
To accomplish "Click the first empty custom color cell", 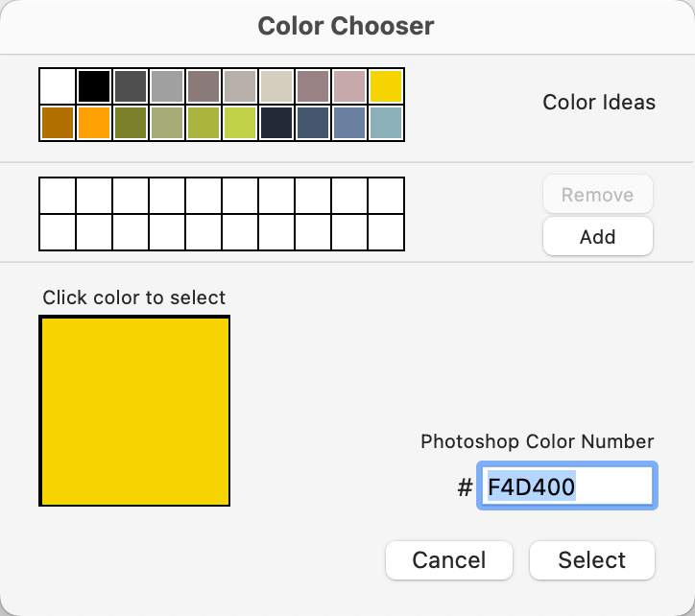I will (x=58, y=196).
